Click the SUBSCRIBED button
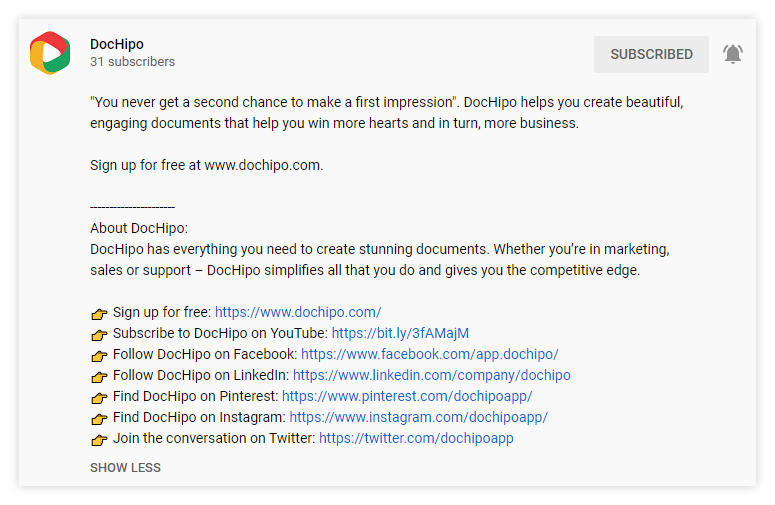 tap(651, 54)
